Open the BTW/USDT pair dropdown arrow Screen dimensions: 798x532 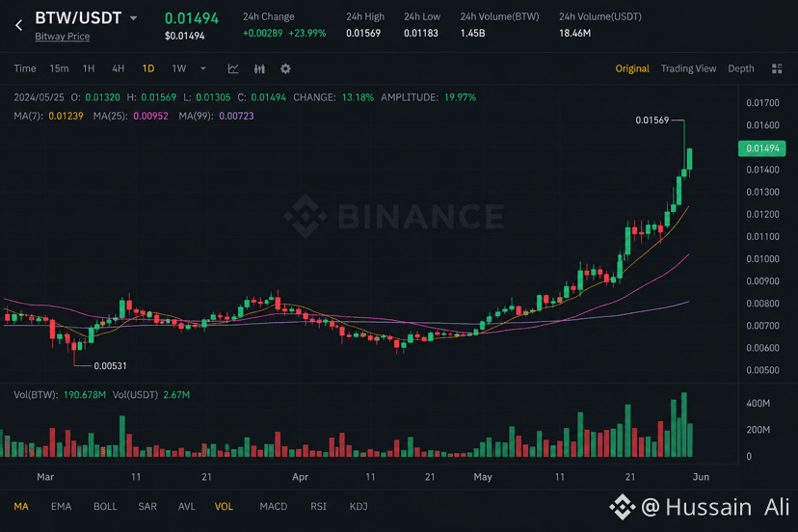(x=133, y=18)
